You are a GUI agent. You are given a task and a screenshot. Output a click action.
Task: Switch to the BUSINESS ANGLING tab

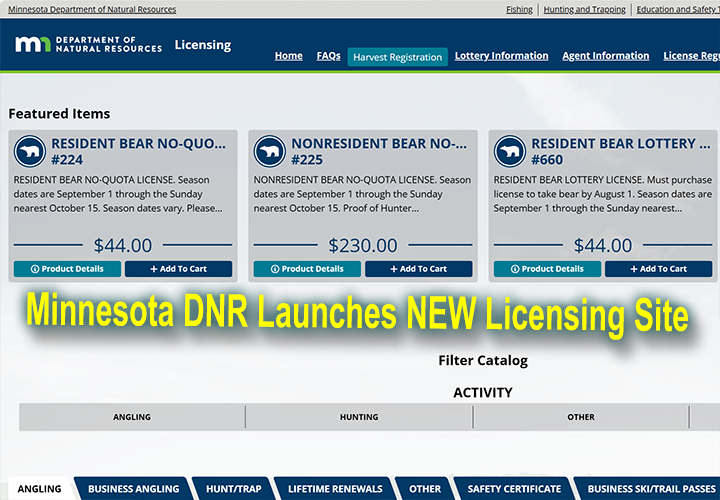point(133,489)
